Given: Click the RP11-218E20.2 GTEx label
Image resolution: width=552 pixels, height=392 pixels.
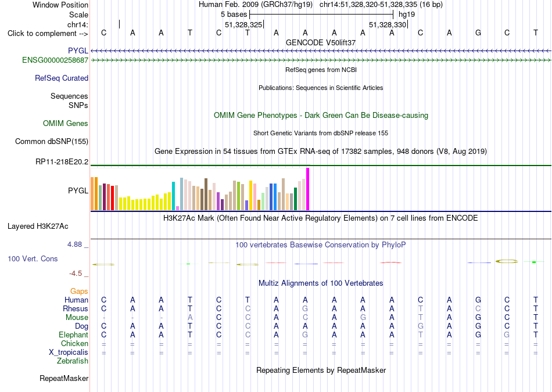Looking at the screenshot, I should (x=62, y=162).
